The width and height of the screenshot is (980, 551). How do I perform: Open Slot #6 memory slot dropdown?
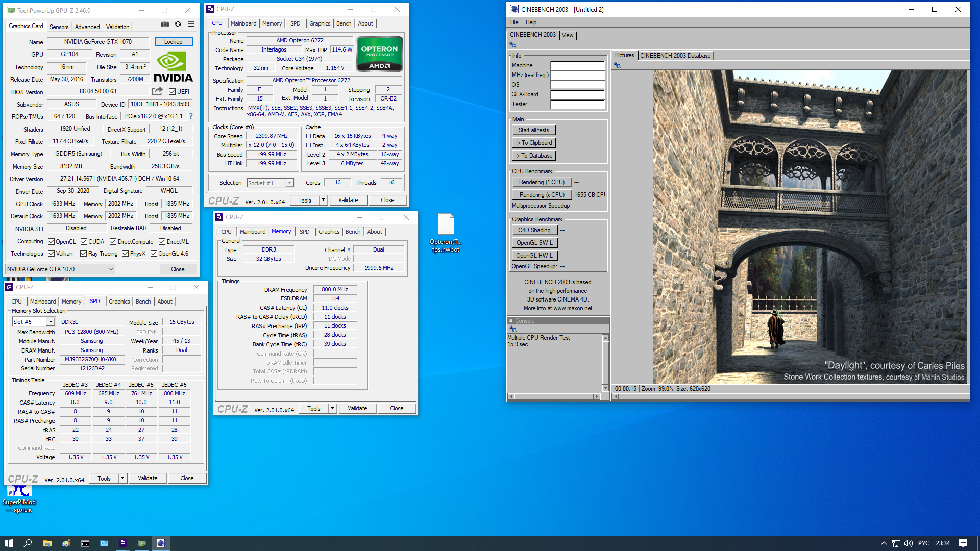pos(33,322)
